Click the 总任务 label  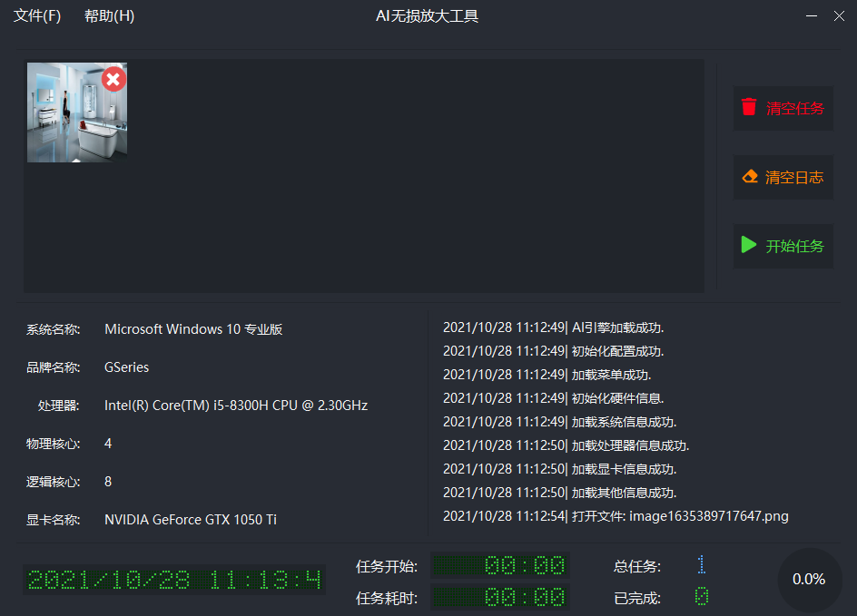click(637, 566)
